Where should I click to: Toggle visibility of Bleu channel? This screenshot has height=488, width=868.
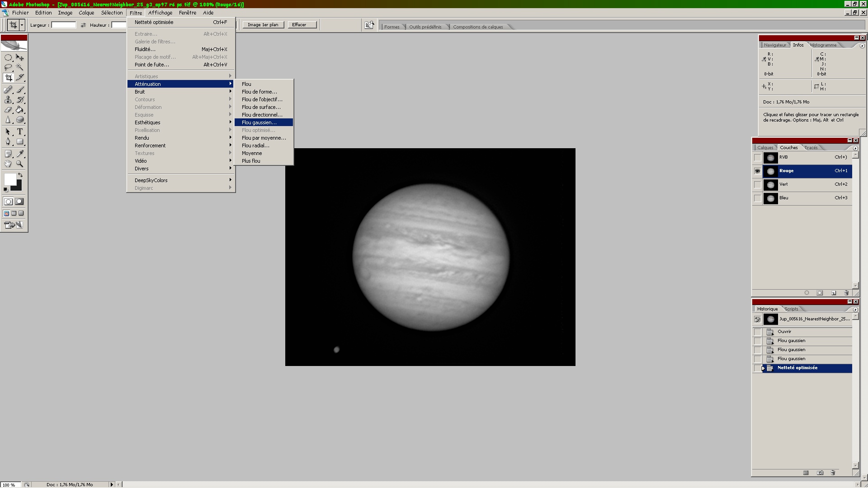coord(757,198)
